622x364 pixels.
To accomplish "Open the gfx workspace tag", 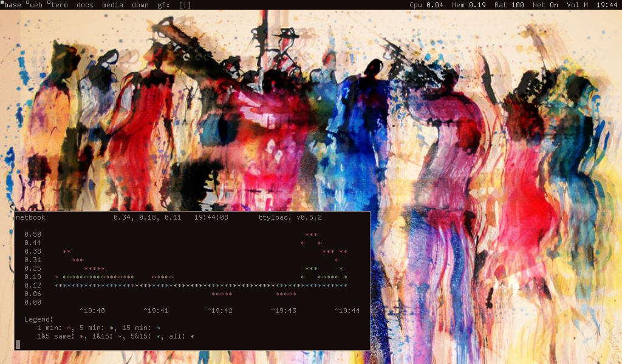I will (164, 5).
